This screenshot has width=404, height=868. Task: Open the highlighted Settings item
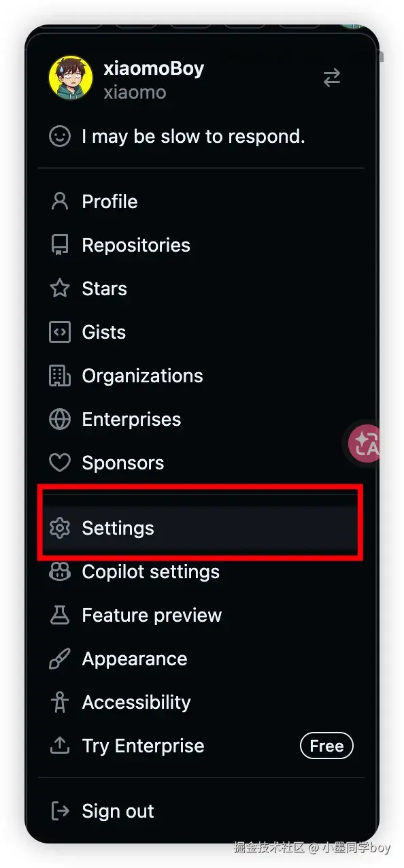201,529
